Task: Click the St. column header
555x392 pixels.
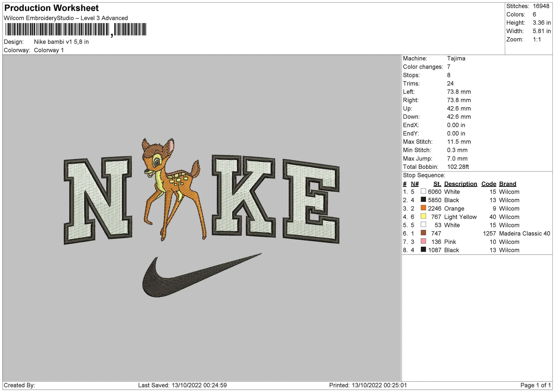Action: tap(437, 184)
